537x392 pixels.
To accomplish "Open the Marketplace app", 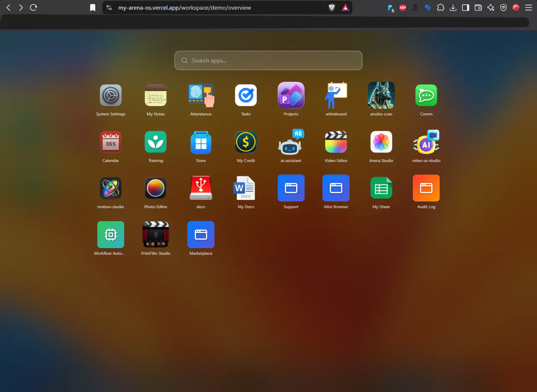I will [x=201, y=235].
